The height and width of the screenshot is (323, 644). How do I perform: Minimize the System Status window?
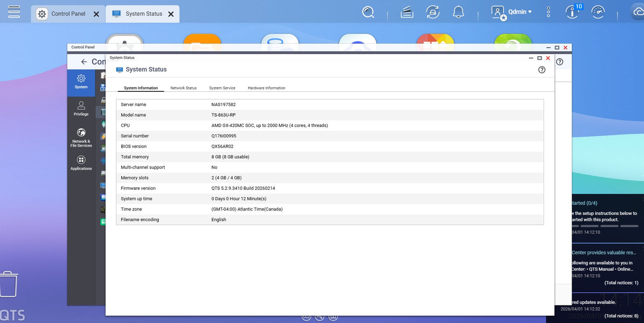click(531, 58)
